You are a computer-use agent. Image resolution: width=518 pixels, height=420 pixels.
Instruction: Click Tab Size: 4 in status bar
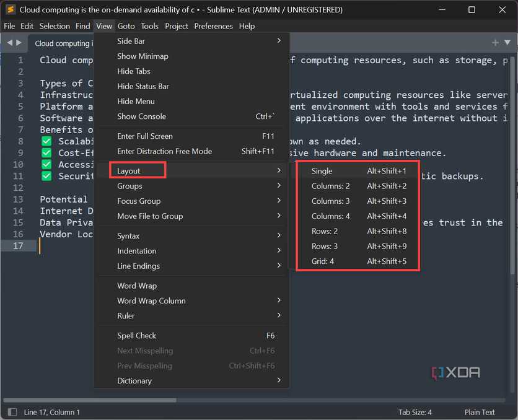(x=415, y=412)
